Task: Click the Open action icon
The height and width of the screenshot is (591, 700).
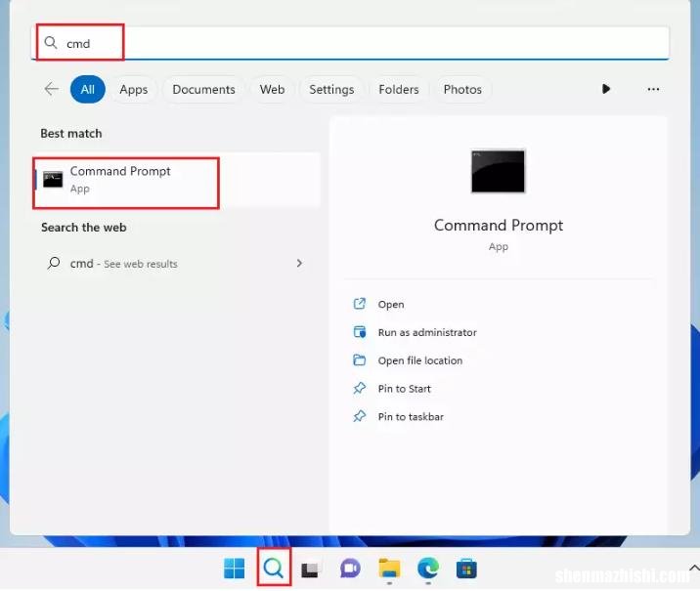Action: pyautogui.click(x=360, y=304)
